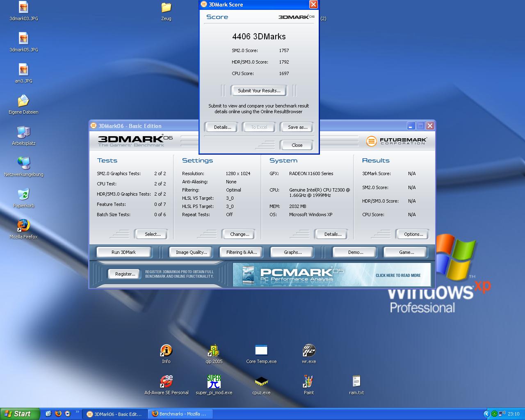The width and height of the screenshot is (525, 420).
Task: Launch super_pi_mod.exe from the desktop
Action: click(214, 385)
